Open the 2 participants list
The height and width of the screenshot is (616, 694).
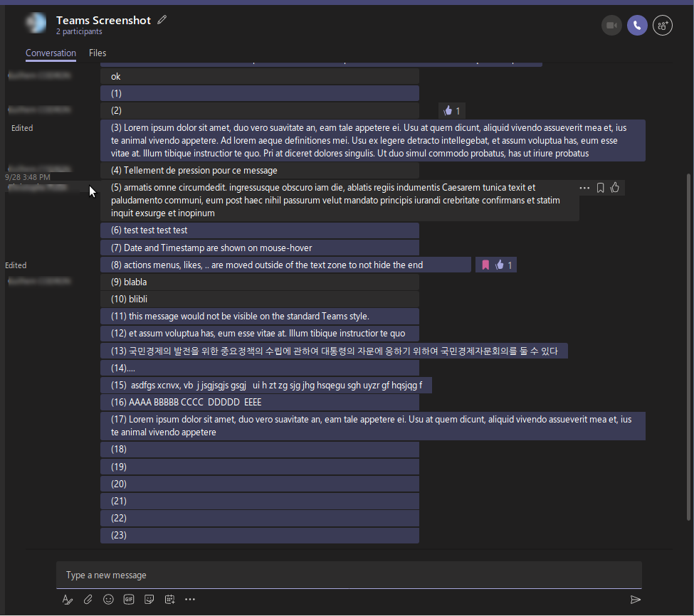80,31
